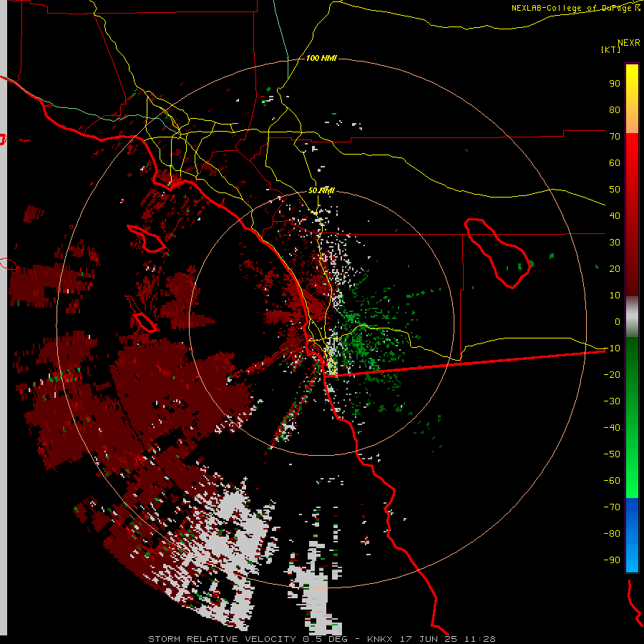Click the -10 value on velocity scale
The width and height of the screenshot is (644, 644).
(x=612, y=348)
